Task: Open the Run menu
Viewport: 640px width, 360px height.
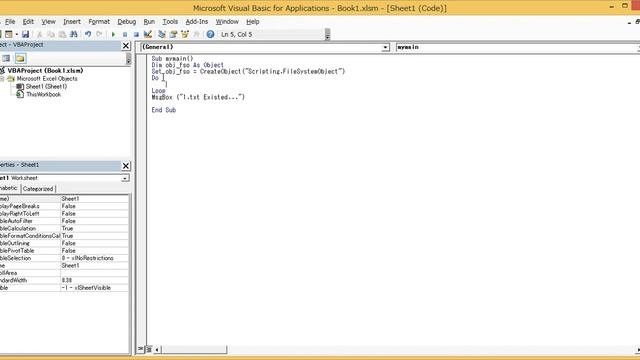Action: 149,22
